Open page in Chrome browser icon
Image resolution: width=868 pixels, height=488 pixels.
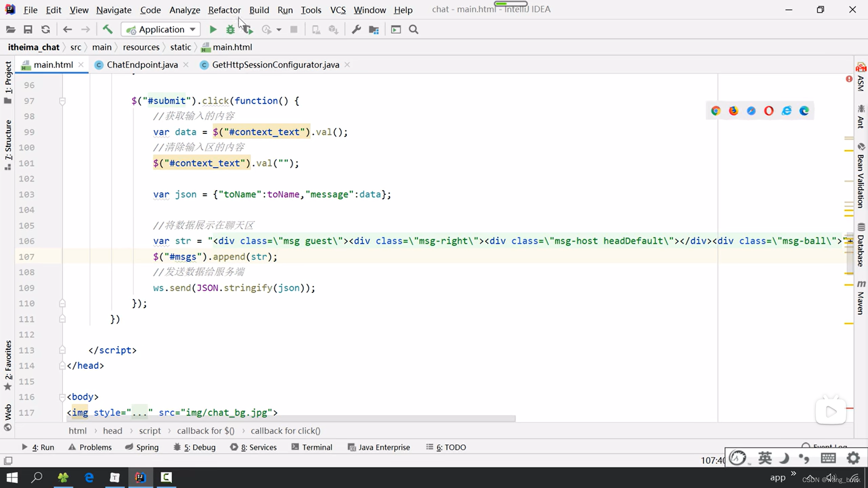(715, 111)
